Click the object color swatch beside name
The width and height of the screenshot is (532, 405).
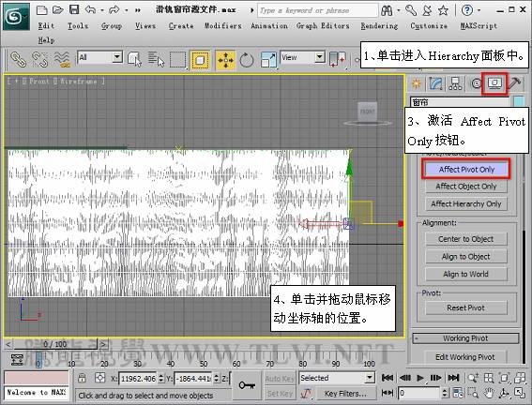click(519, 101)
